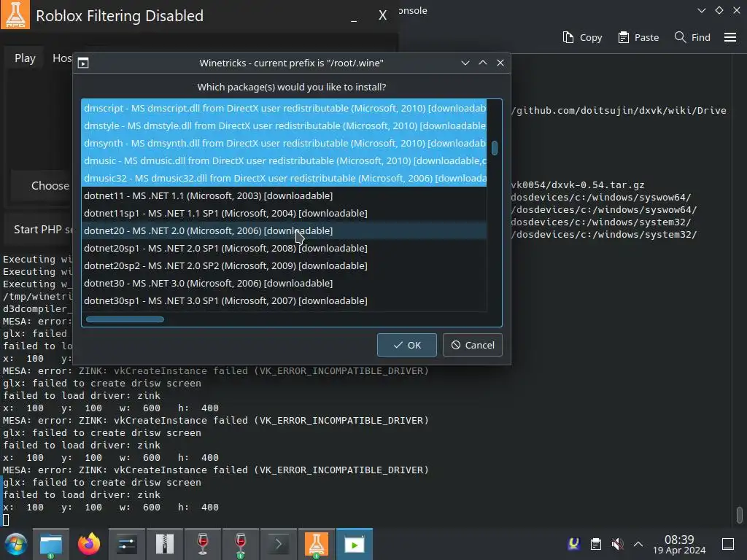Screen dimensions: 747x560
Task: Select dotnet11sp1 package row
Action: click(x=285, y=214)
